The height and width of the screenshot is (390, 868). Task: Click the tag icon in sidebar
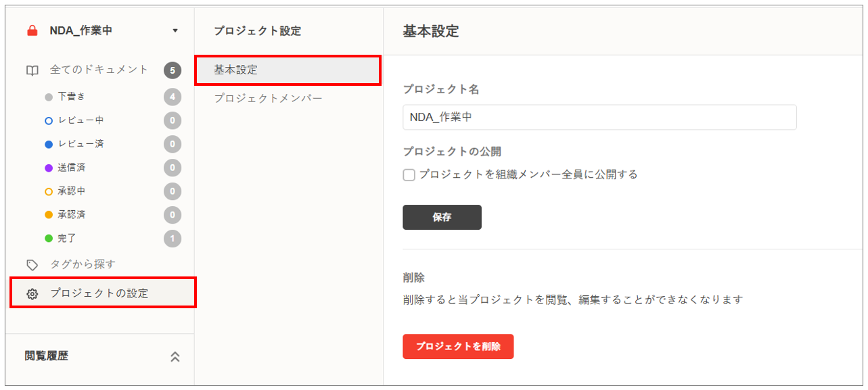[32, 264]
